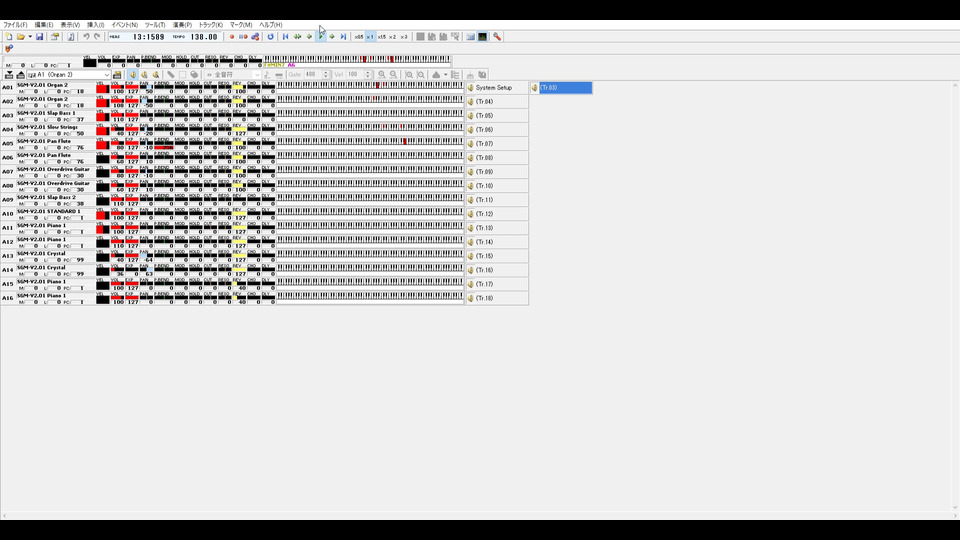
Task: Jump to the beginning of the song
Action: (285, 37)
